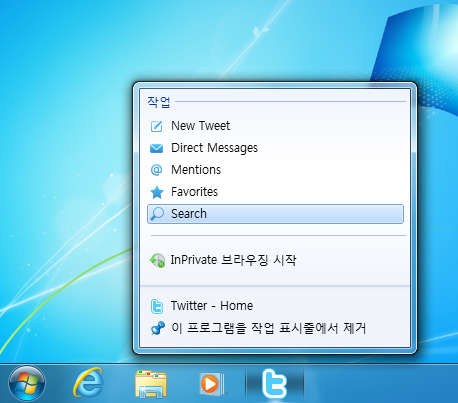Click the New Tweet pencil icon

tap(157, 126)
